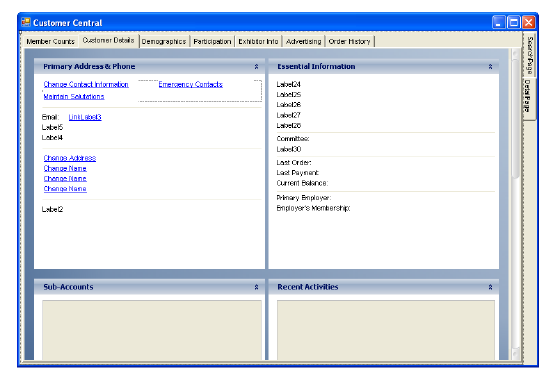The height and width of the screenshot is (381, 554).
Task: Click the Label5 text
Action: point(52,127)
